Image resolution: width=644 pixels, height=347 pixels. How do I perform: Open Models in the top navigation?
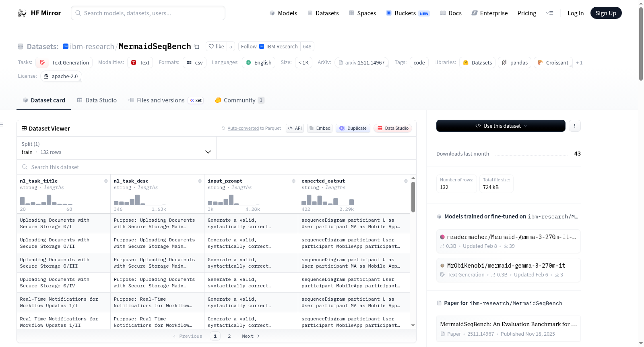pos(283,13)
